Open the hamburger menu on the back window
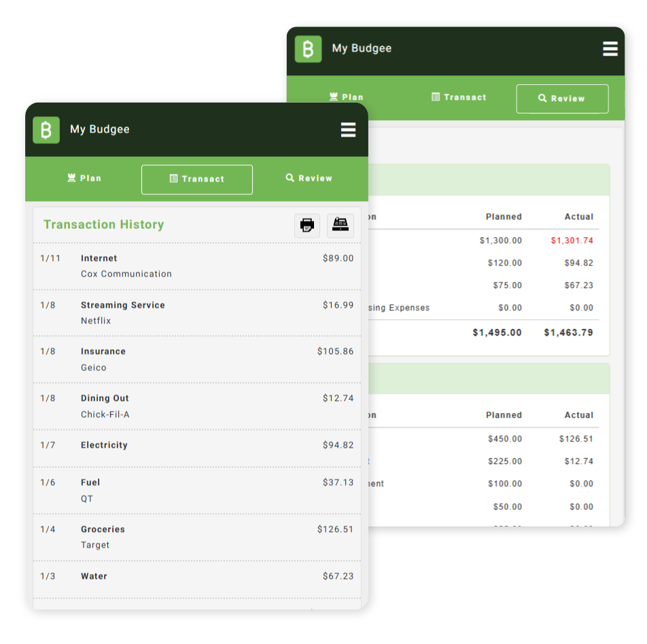647x644 pixels. (x=610, y=49)
